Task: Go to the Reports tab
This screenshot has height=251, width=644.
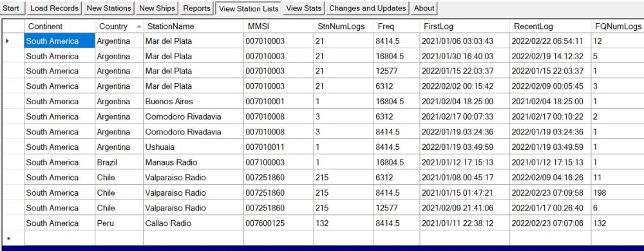Action: tap(196, 8)
